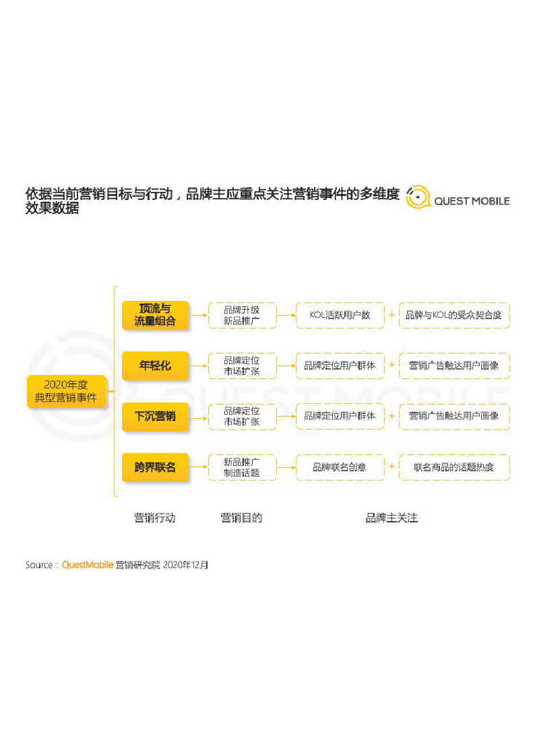This screenshot has width=535, height=756.
Task: Click the arrow right of 跨界联名
Action: (199, 467)
